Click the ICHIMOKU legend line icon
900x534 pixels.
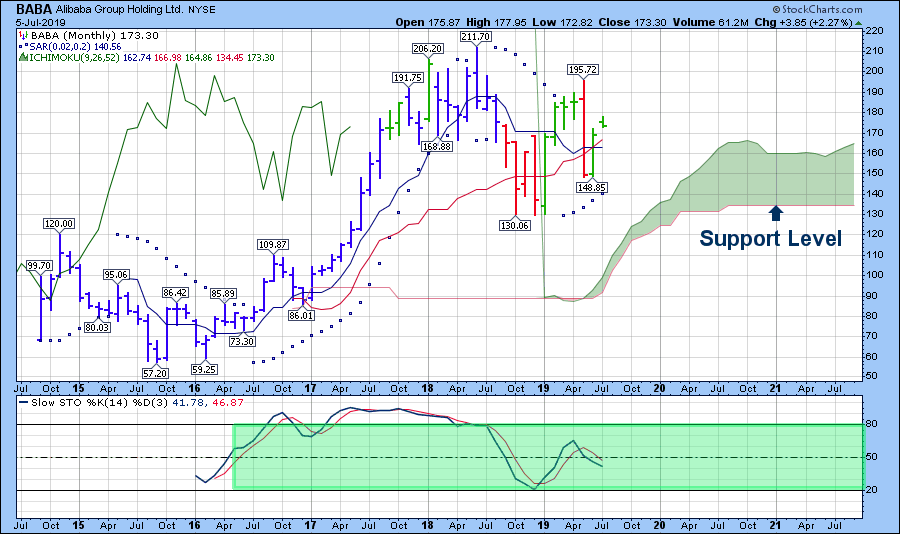22,58
